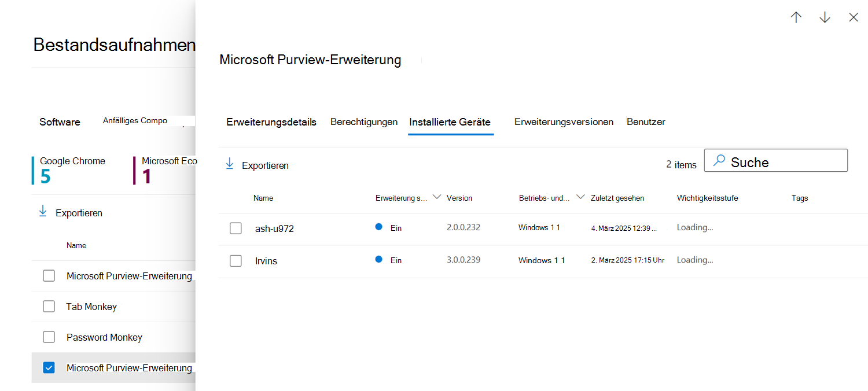Viewport: 868px width, 391px height.
Task: Switch to the Erweiterungsdetails tab
Action: tap(271, 122)
